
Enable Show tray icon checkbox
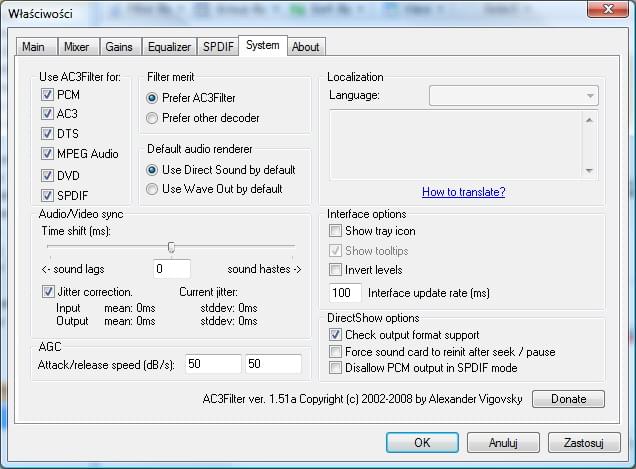coord(335,231)
